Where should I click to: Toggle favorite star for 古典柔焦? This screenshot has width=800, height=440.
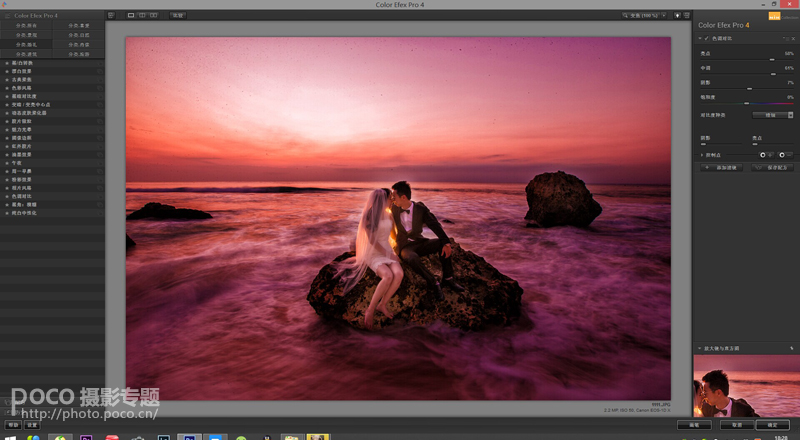tap(7, 80)
